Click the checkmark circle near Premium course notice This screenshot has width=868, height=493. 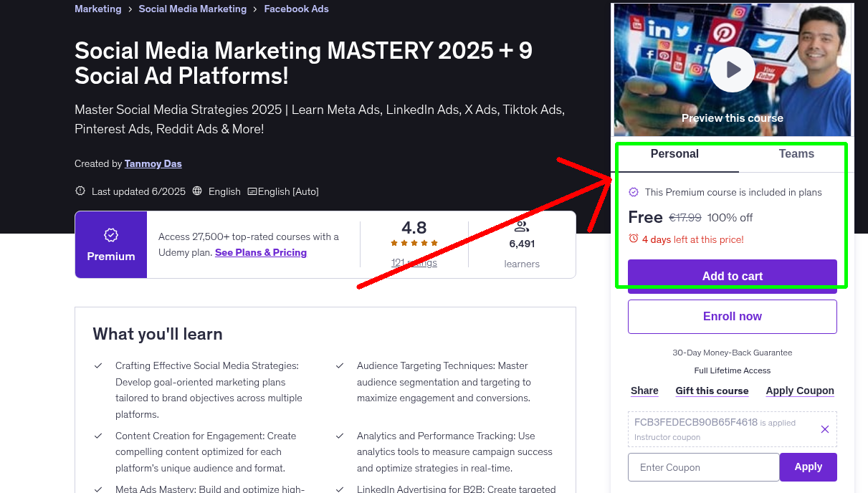[634, 192]
